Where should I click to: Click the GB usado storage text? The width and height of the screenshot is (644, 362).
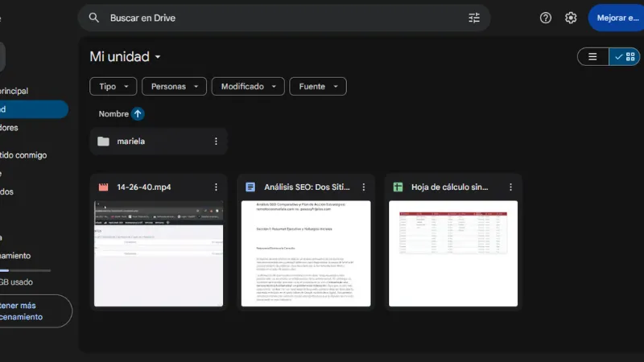(x=16, y=282)
